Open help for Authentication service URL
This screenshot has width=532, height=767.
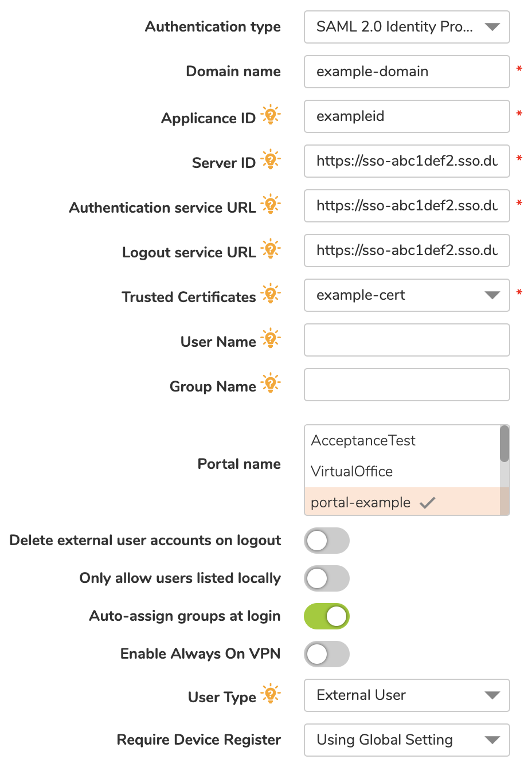point(270,204)
